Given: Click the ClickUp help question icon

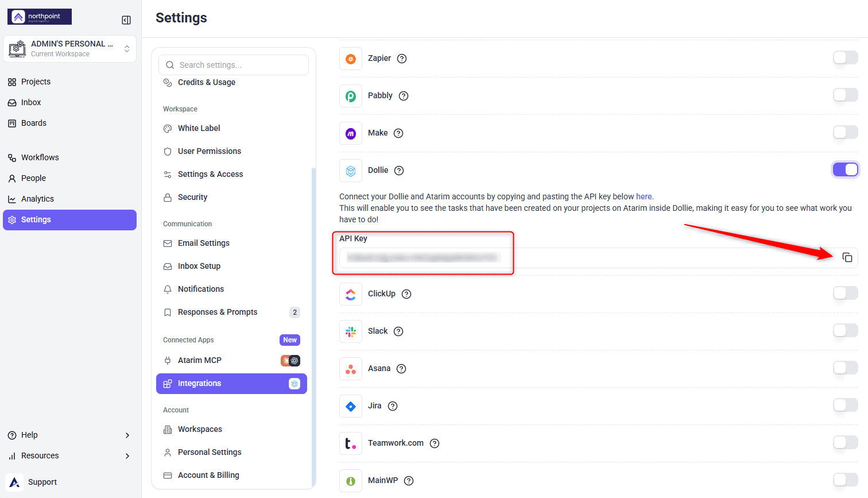Looking at the screenshot, I should point(406,294).
